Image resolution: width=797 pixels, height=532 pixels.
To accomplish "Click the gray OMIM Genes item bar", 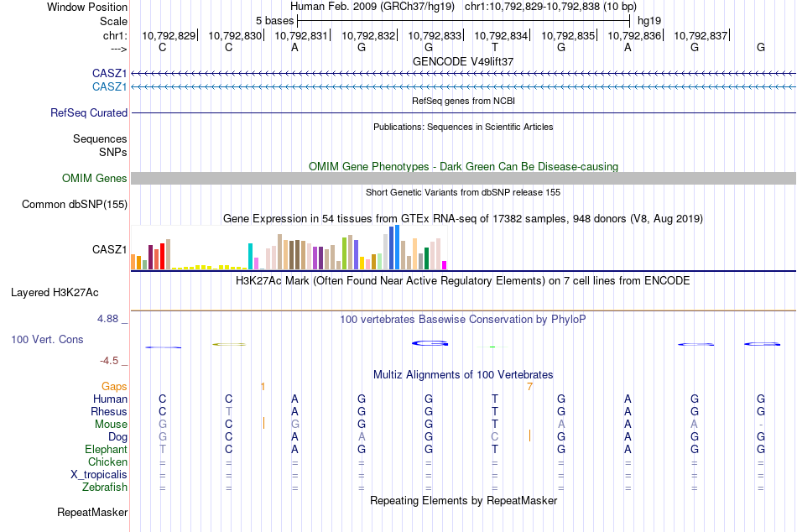I will [463, 178].
